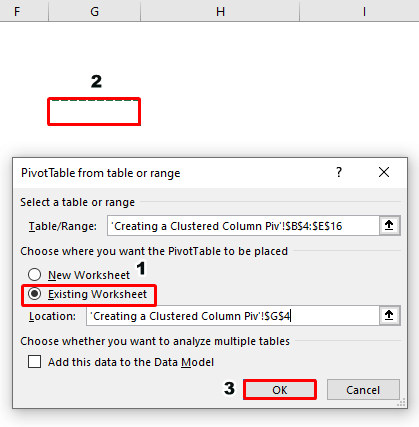Viewport: 419px width, 427px height.
Task: Click into the Table/Range input field
Action: click(243, 226)
